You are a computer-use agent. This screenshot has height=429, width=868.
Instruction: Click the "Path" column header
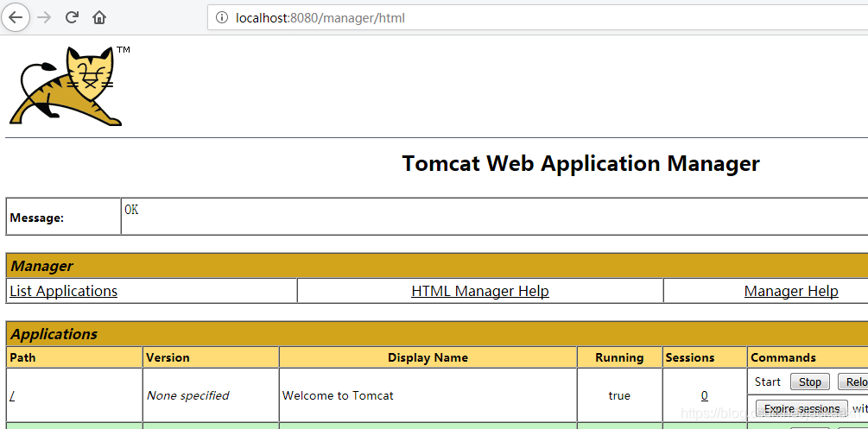[74, 357]
